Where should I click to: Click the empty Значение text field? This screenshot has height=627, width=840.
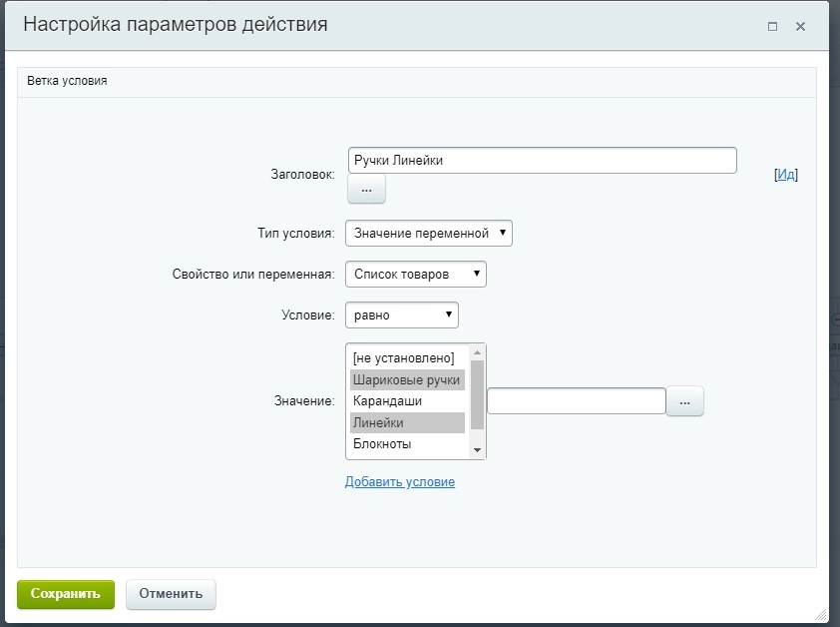tap(579, 400)
